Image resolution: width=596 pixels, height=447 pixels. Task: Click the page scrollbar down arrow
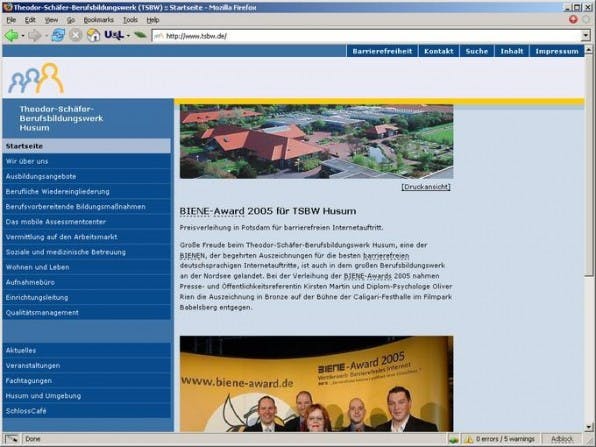click(x=588, y=427)
